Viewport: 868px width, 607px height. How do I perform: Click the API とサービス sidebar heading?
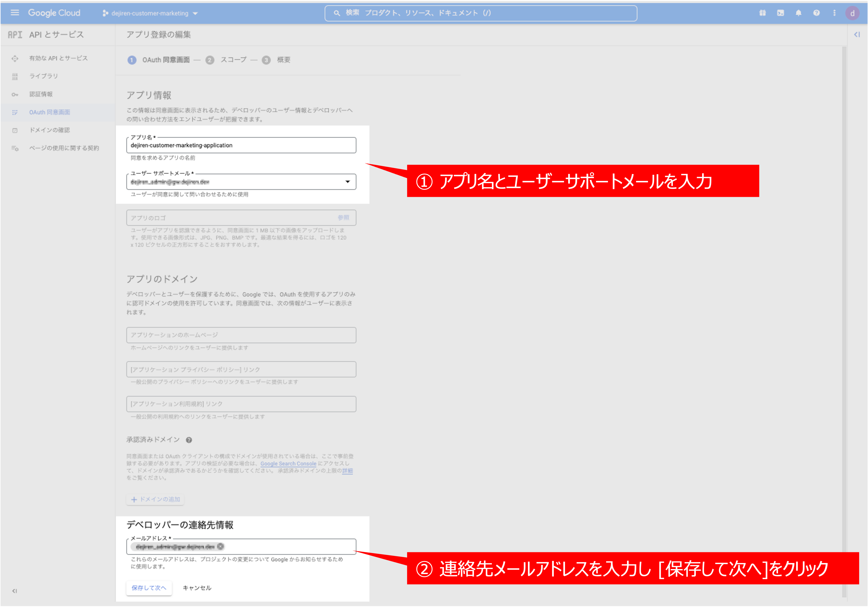click(56, 34)
